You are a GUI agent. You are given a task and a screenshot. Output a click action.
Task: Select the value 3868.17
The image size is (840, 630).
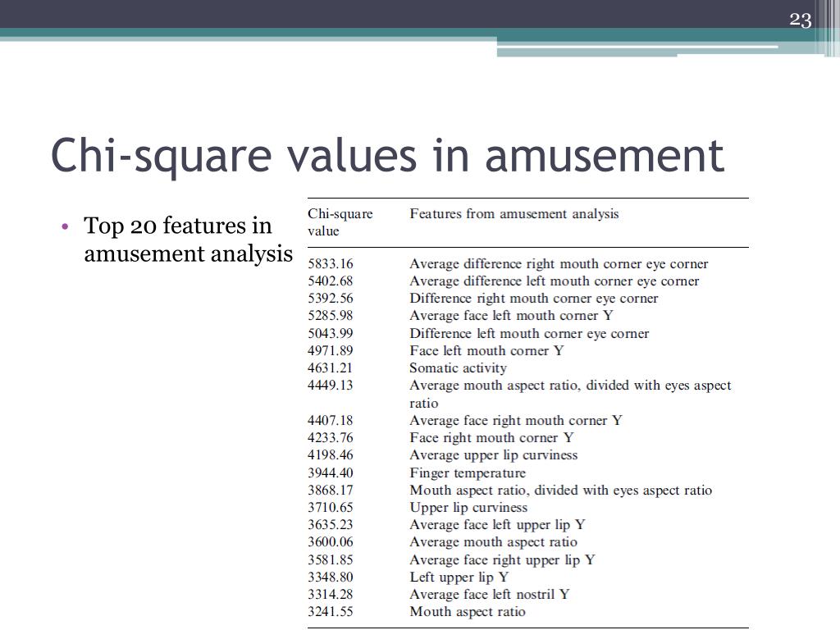point(331,490)
